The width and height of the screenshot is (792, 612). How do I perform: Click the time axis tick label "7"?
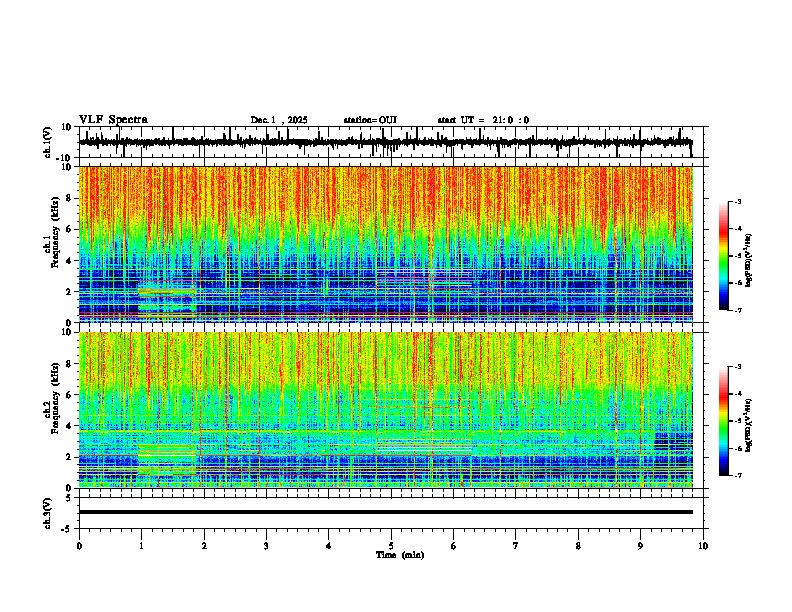[x=516, y=546]
